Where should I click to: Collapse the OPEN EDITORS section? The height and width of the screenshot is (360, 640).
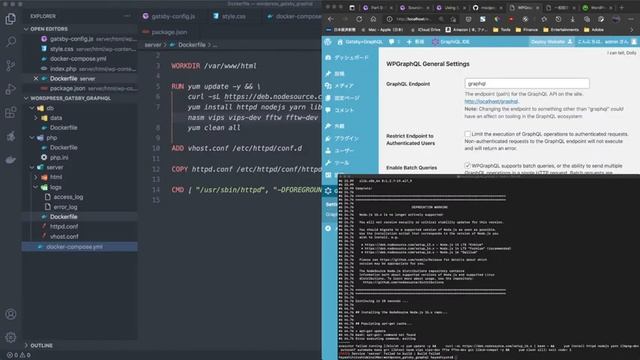[49, 29]
